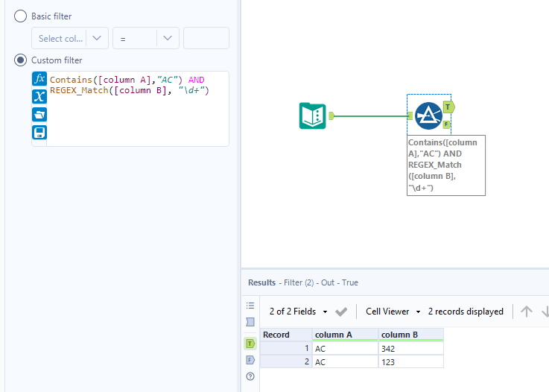Click the column A header
Screen dimensions: 549x392
[x=345, y=335]
